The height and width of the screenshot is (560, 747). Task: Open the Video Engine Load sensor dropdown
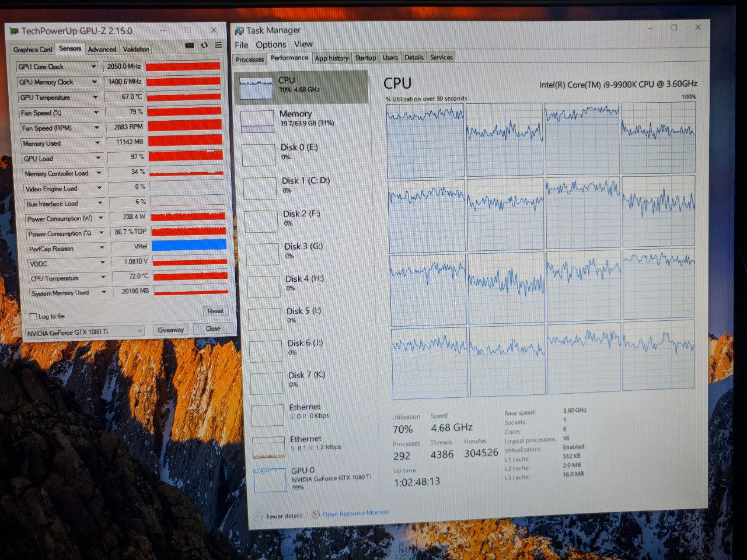(x=100, y=188)
